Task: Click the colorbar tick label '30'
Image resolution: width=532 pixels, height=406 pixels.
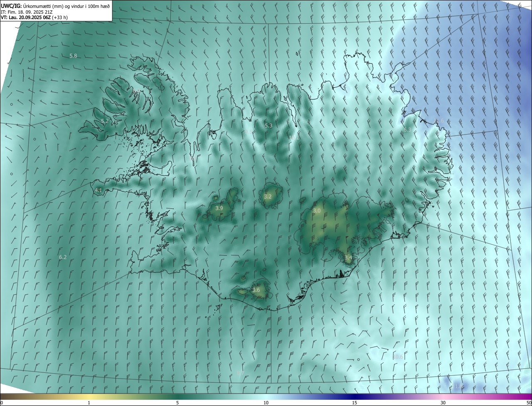Action: click(443, 403)
